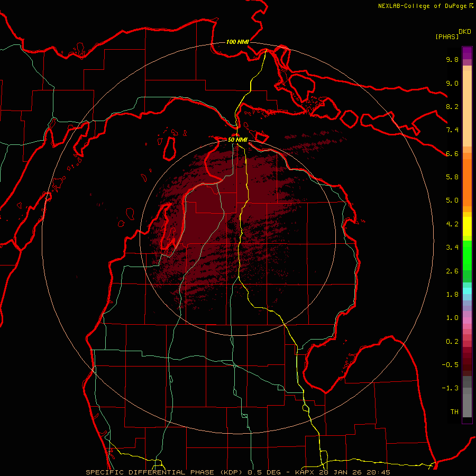Select the 8.2 legend value
Image resolution: width=476 pixels, height=476 pixels.
click(x=452, y=106)
